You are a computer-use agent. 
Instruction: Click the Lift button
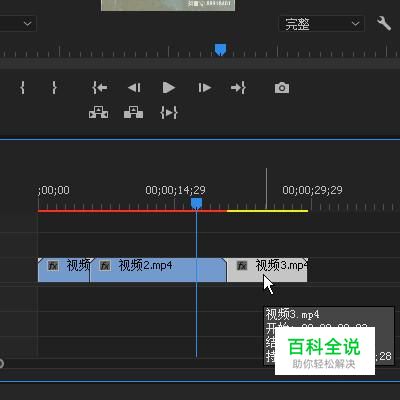pyautogui.click(x=99, y=113)
